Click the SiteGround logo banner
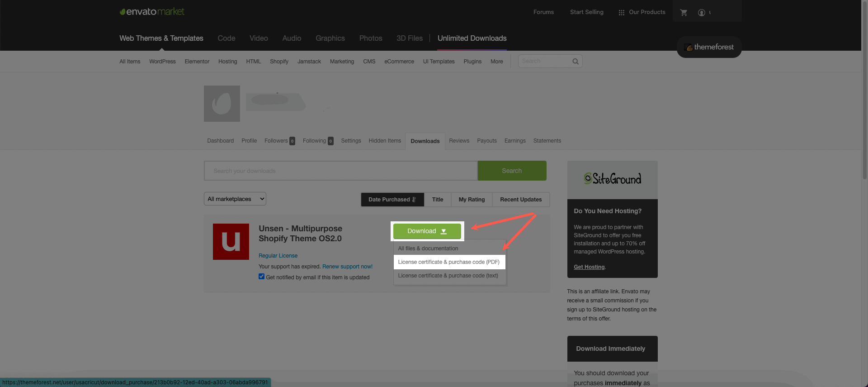This screenshot has width=868, height=387. [x=612, y=179]
